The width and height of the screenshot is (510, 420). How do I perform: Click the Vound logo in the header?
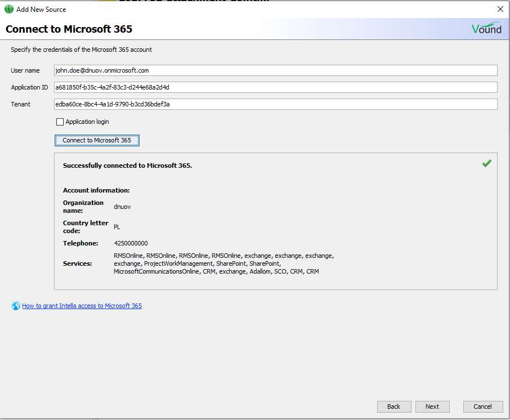pos(486,29)
